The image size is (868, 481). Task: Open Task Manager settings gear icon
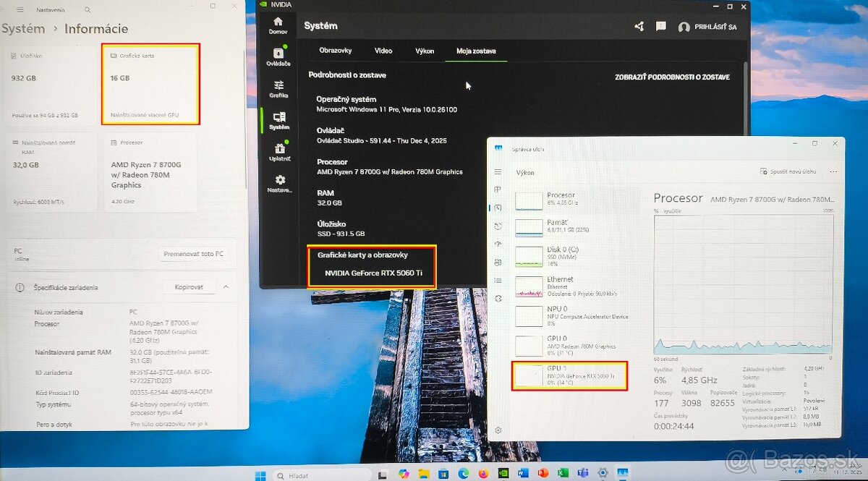pyautogui.click(x=498, y=430)
